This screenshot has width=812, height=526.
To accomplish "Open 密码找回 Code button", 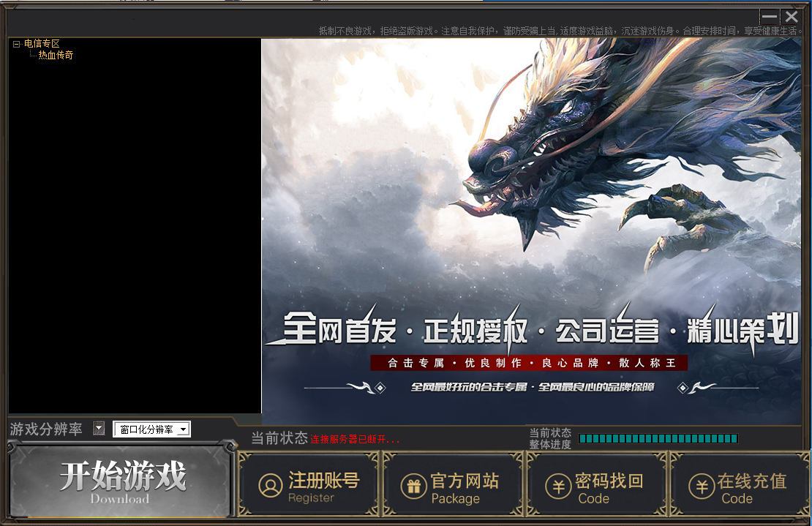I will (597, 484).
